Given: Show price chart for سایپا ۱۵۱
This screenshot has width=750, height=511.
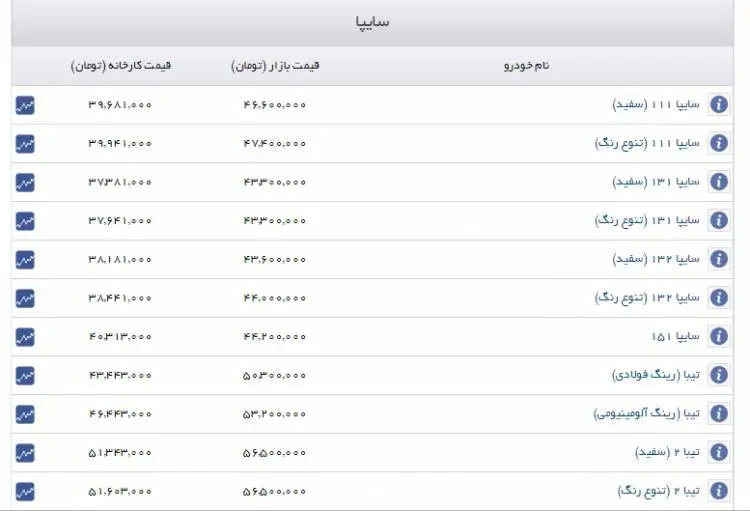Looking at the screenshot, I should pos(25,337).
